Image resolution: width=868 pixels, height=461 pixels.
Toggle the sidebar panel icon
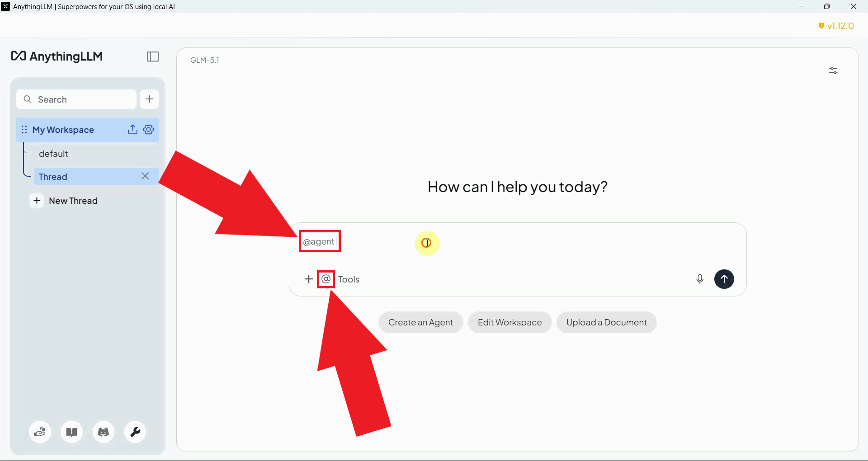tap(153, 56)
